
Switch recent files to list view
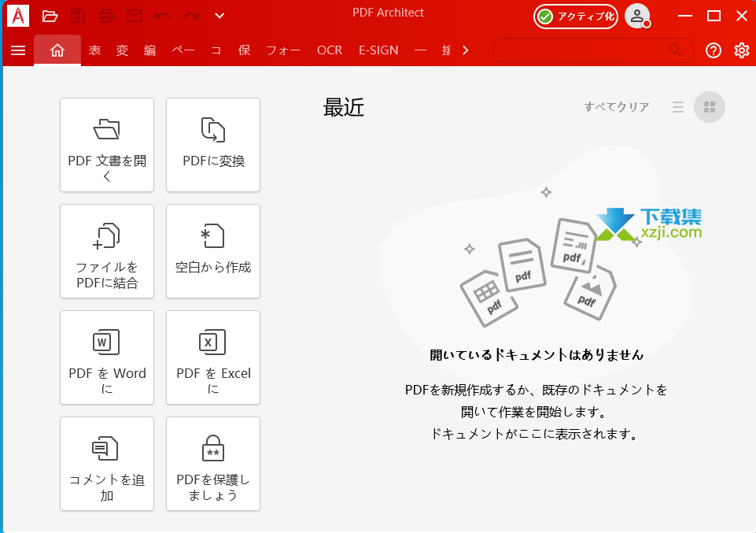point(678,107)
